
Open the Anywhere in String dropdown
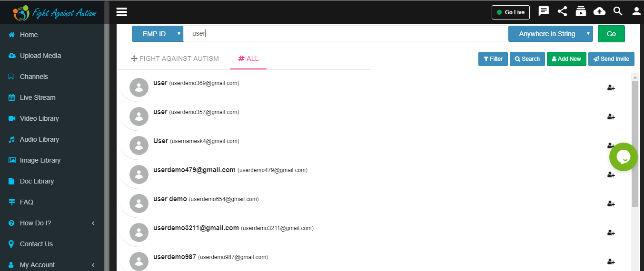click(x=551, y=34)
